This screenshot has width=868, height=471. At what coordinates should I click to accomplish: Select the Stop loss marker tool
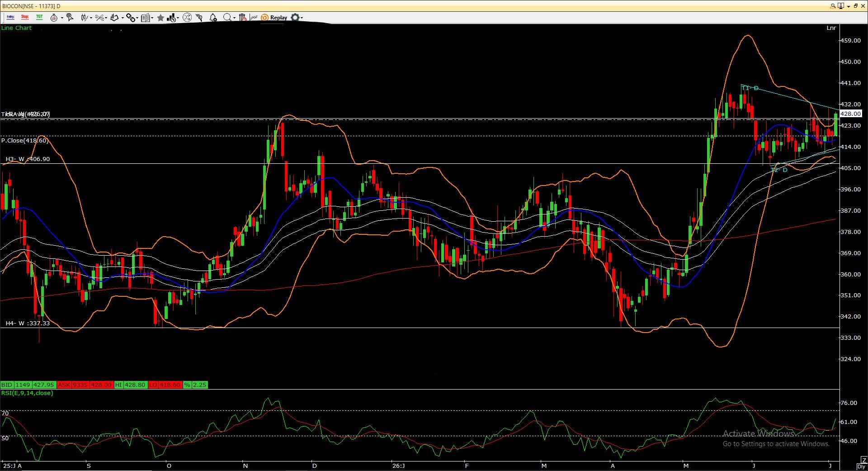tap(25, 17)
